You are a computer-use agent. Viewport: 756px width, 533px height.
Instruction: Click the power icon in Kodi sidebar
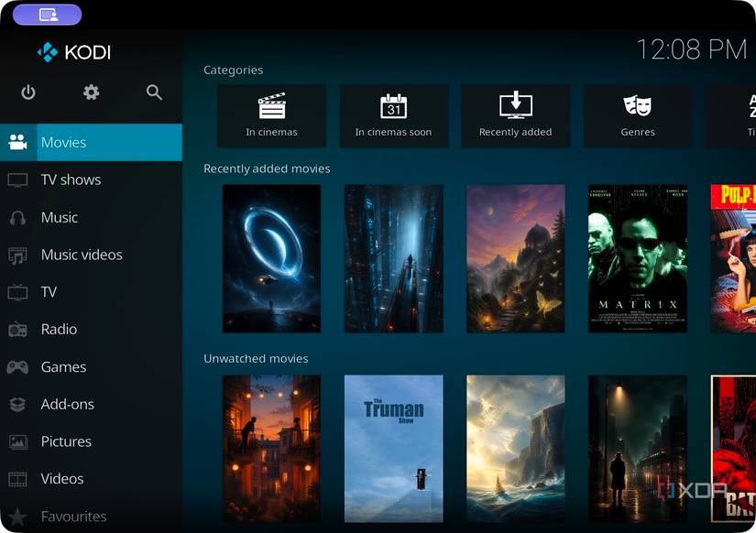28,92
